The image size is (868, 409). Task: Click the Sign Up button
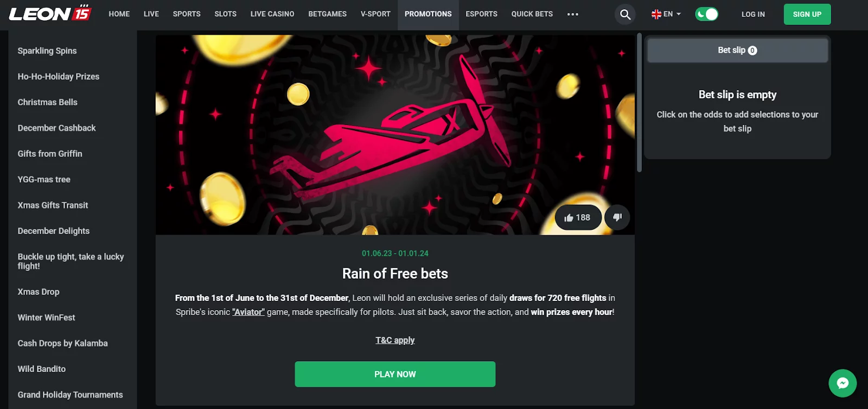pos(807,14)
